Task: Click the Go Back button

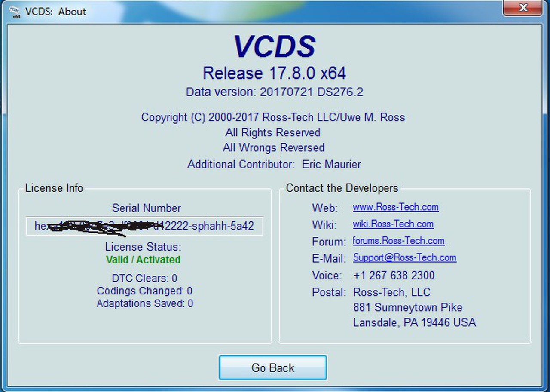Action: point(273,368)
